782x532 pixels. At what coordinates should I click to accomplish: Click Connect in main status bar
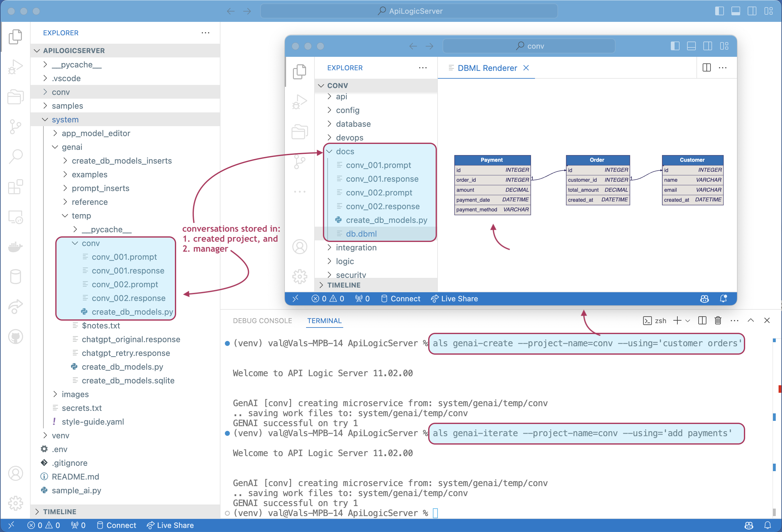[116, 525]
